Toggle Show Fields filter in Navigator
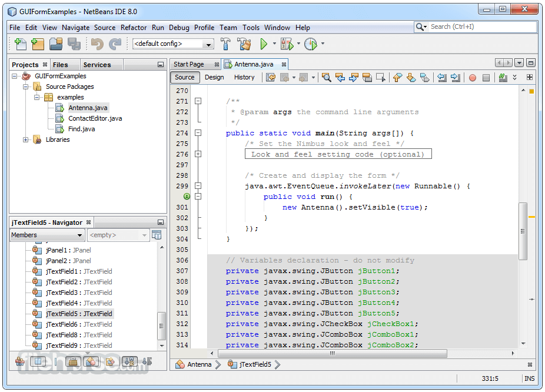545x392 pixels. click(38, 361)
